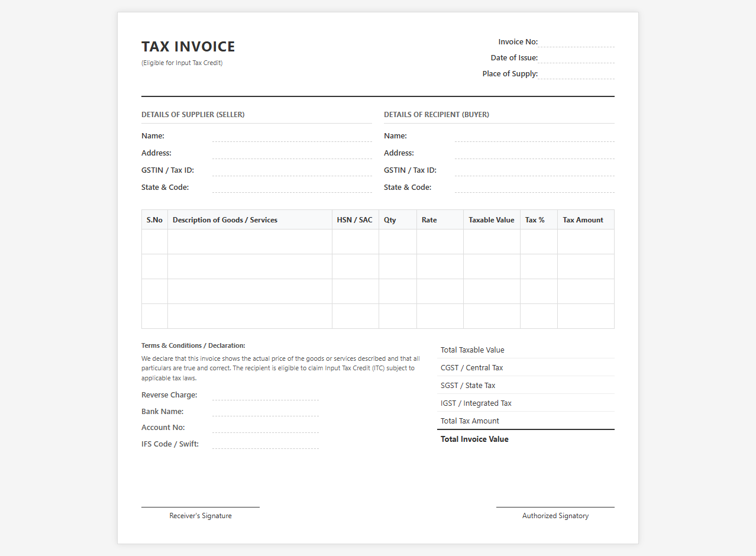Click the IFS Code / Swift line
The width and height of the screenshot is (756, 556).
click(266, 444)
